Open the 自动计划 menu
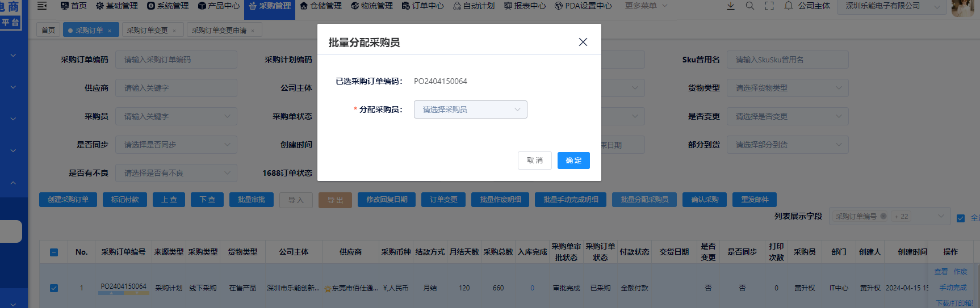The width and height of the screenshot is (980, 308). (474, 6)
